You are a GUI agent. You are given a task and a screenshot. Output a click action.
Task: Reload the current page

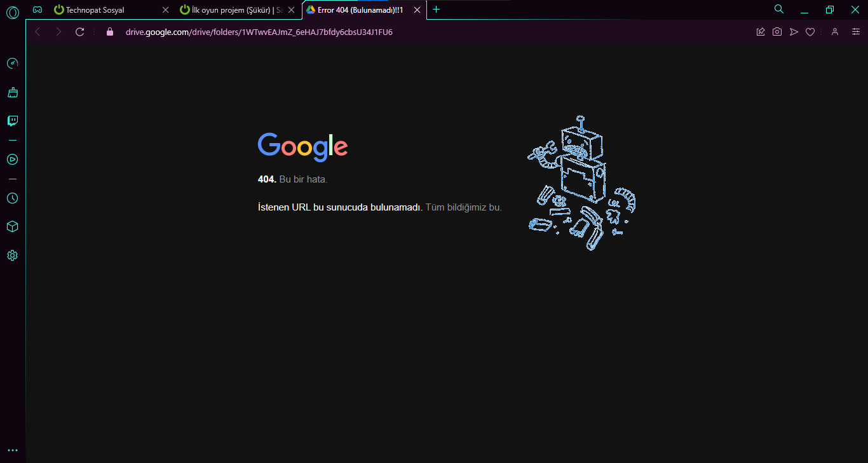(x=79, y=32)
